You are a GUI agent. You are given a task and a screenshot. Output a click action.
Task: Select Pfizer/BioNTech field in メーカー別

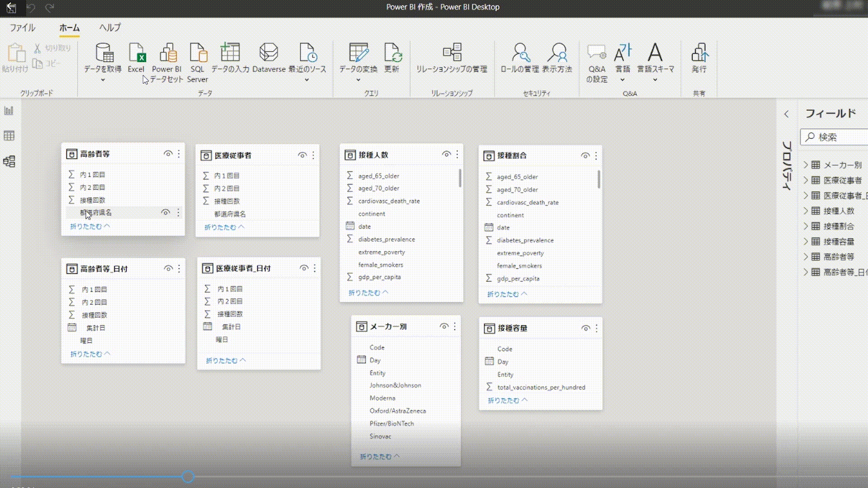coord(392,423)
